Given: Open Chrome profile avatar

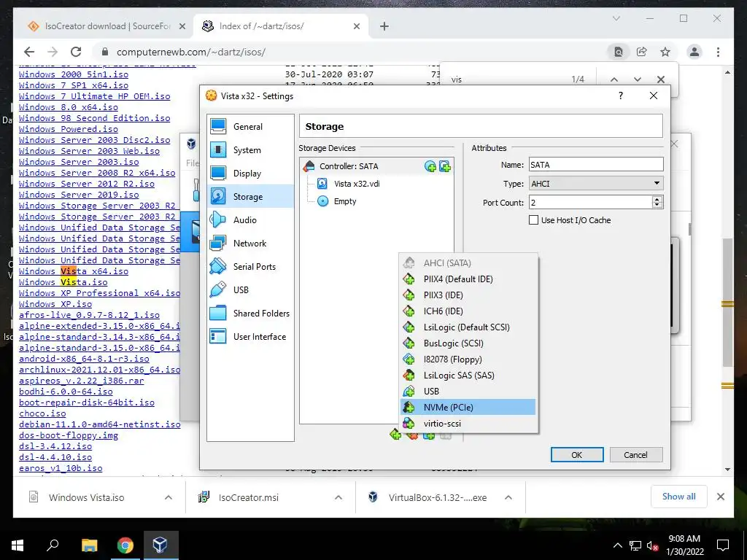Looking at the screenshot, I should pyautogui.click(x=694, y=52).
